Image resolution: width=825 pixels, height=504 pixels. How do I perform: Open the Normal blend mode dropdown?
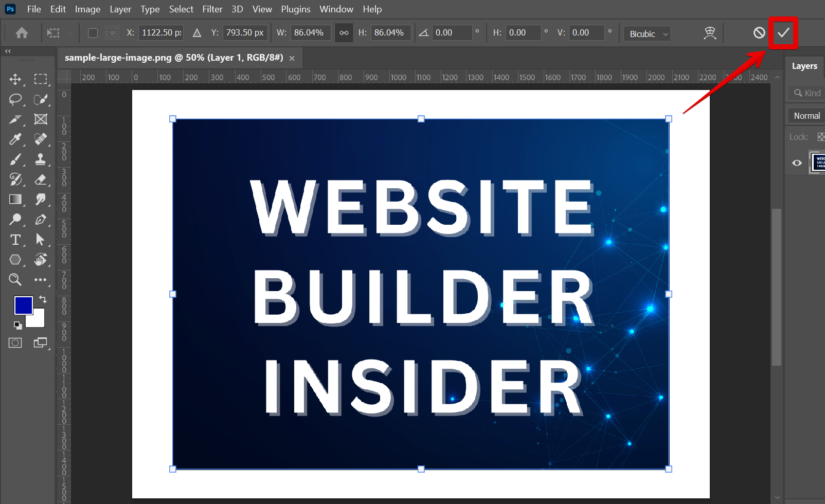coord(806,116)
